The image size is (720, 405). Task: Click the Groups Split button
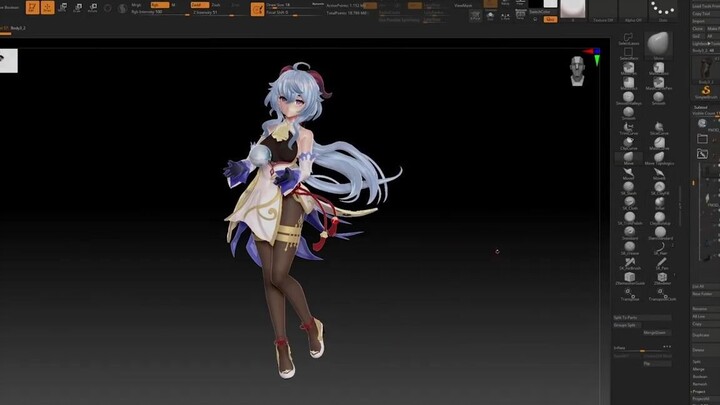click(x=626, y=325)
